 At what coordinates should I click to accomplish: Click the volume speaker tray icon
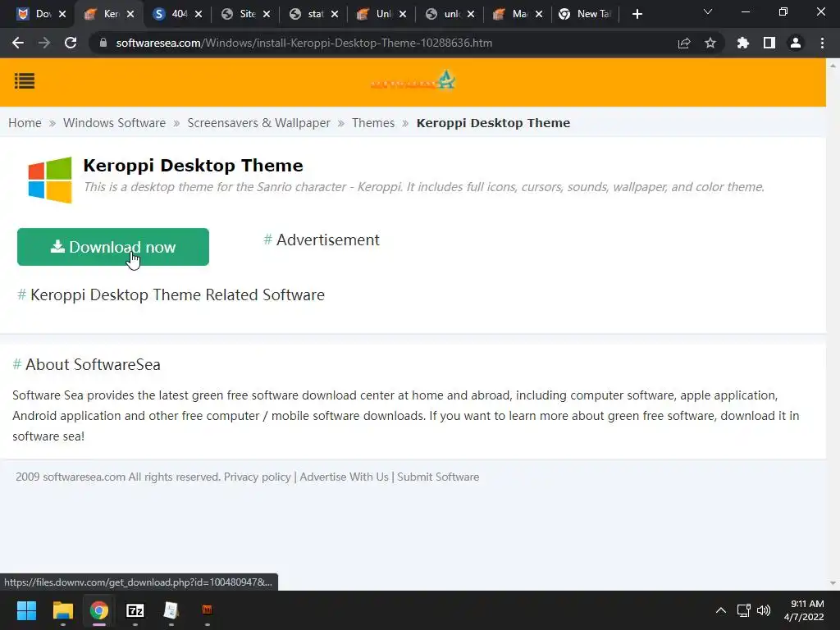pos(764,610)
